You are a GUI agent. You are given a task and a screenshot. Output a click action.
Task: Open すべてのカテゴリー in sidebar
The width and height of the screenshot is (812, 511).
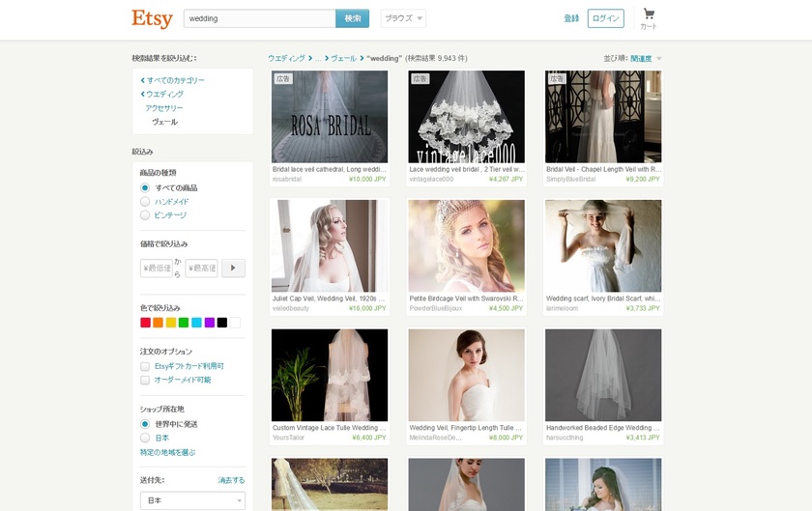click(176, 81)
